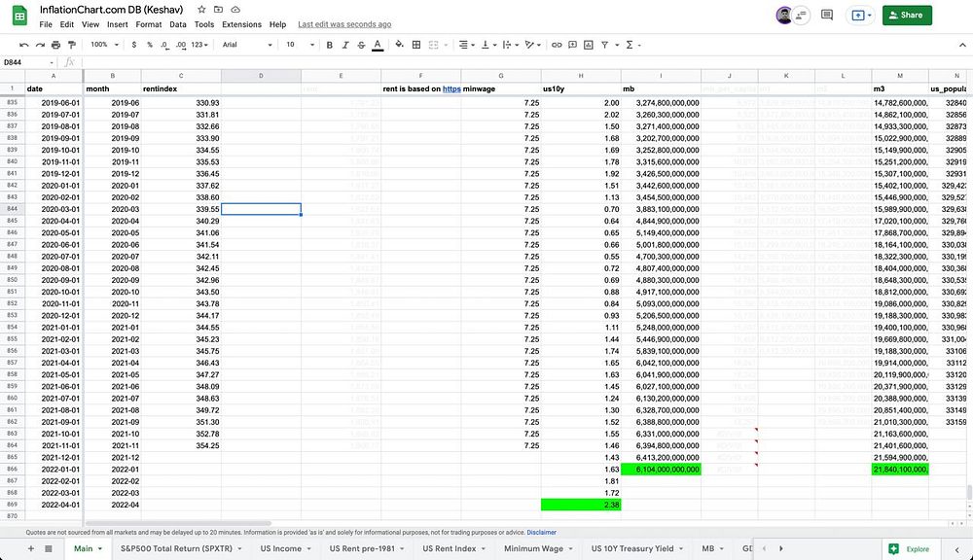
Task: Increase decimal places icon
Action: click(x=181, y=45)
